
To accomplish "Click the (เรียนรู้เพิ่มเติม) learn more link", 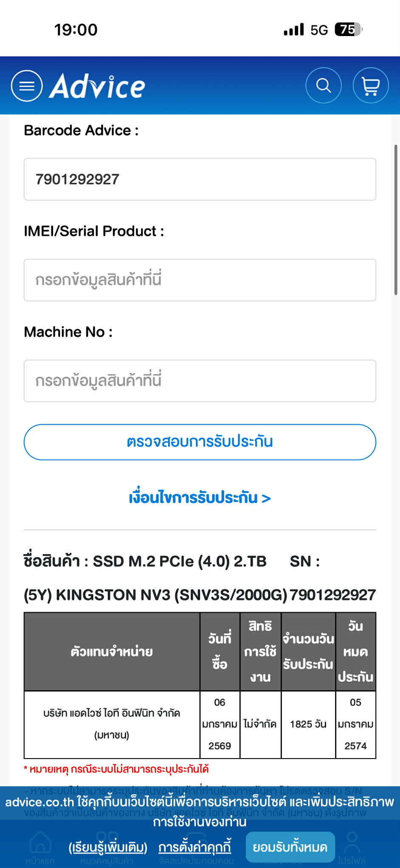I will click(x=108, y=848).
